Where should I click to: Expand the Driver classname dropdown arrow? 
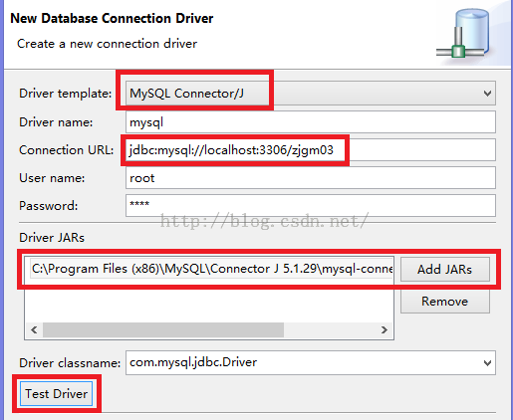tap(487, 362)
